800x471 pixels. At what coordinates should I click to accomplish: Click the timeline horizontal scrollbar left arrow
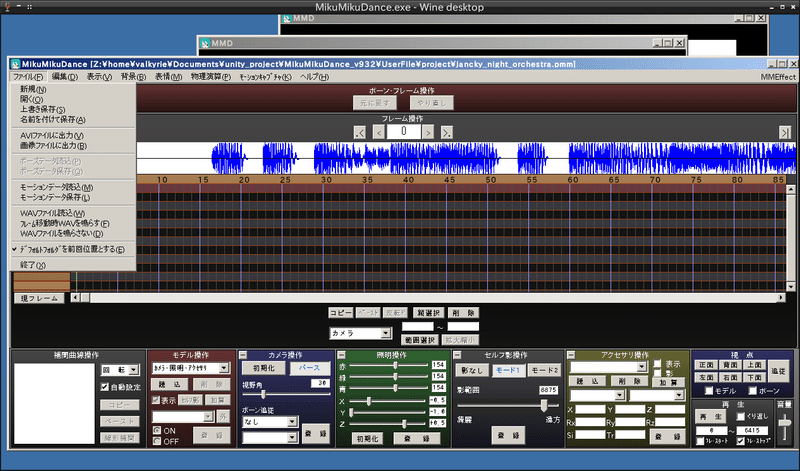point(75,298)
